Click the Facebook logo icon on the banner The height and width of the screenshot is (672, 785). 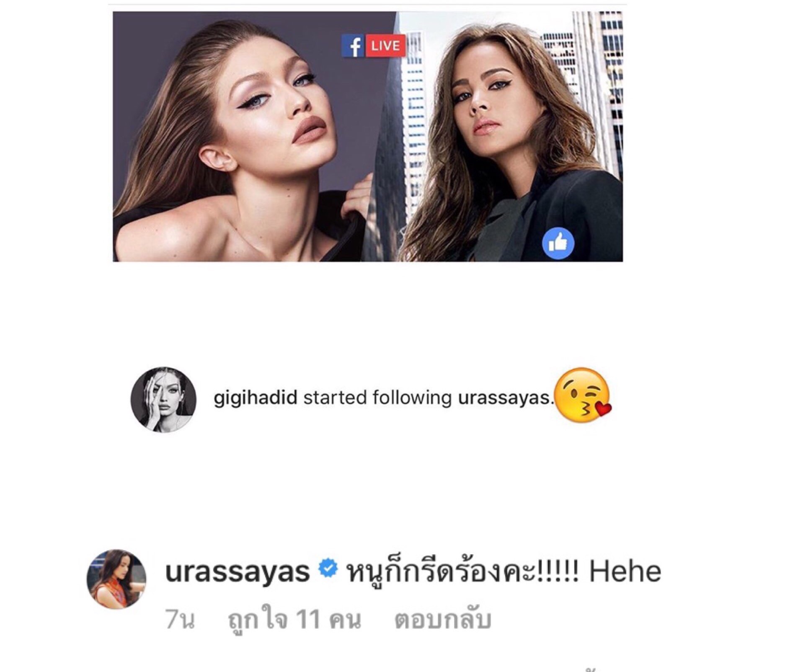(x=353, y=46)
